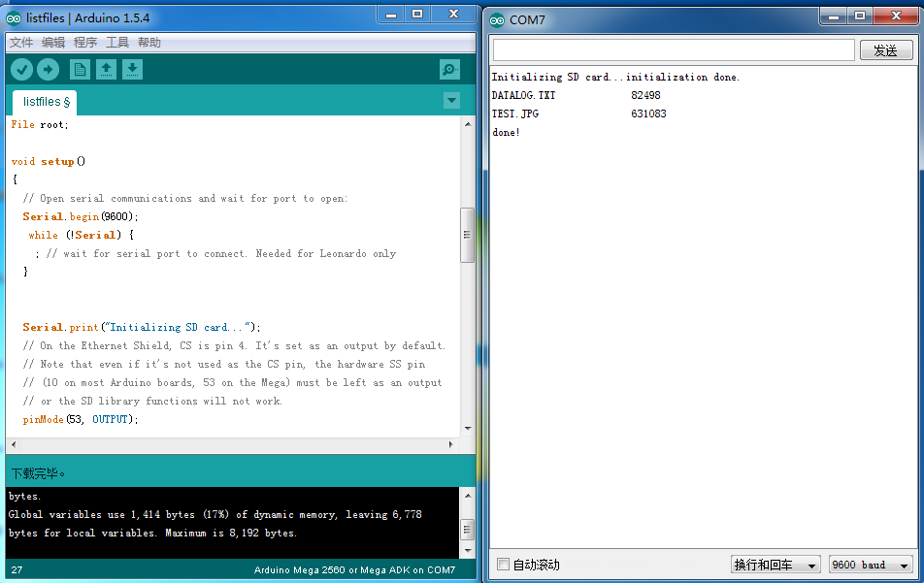The height and width of the screenshot is (583, 924).
Task: Click Arduino logo in COM7 title bar
Action: [x=497, y=20]
